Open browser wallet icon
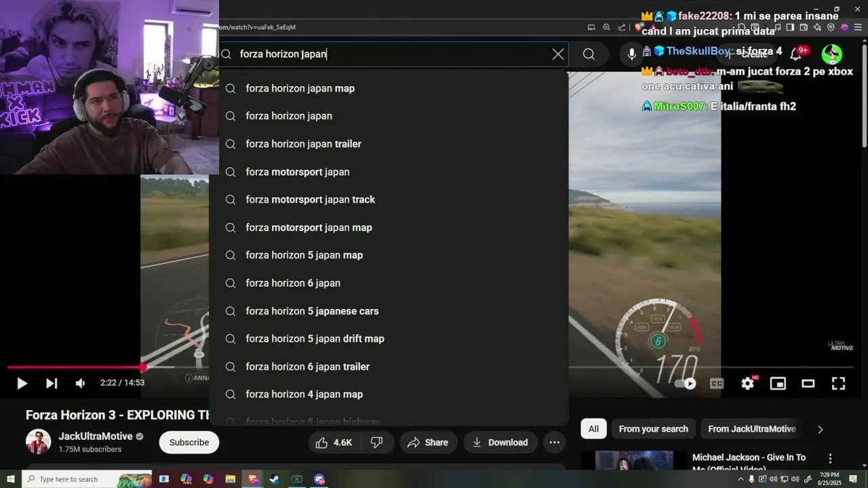The height and width of the screenshot is (488, 868). 804,27
